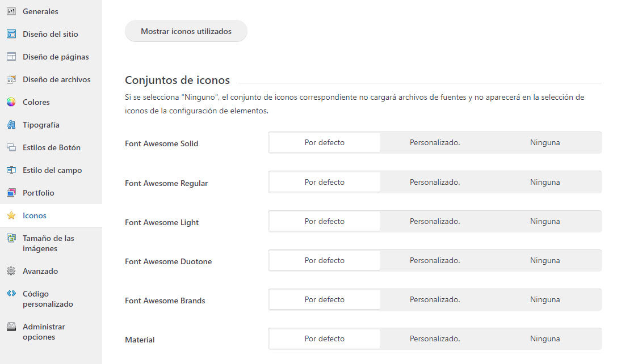Go to Estilo del campo settings
The image size is (617, 364).
coord(51,170)
